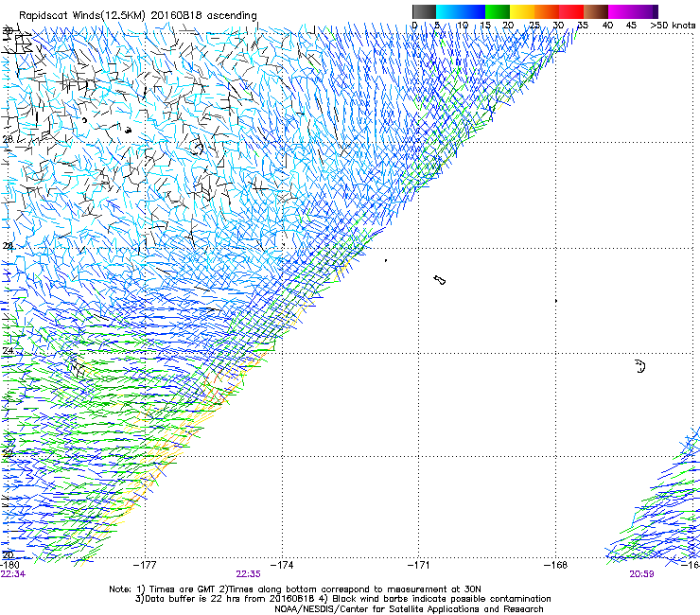Click the '10' legend label
700x615 pixels.
pos(462,25)
